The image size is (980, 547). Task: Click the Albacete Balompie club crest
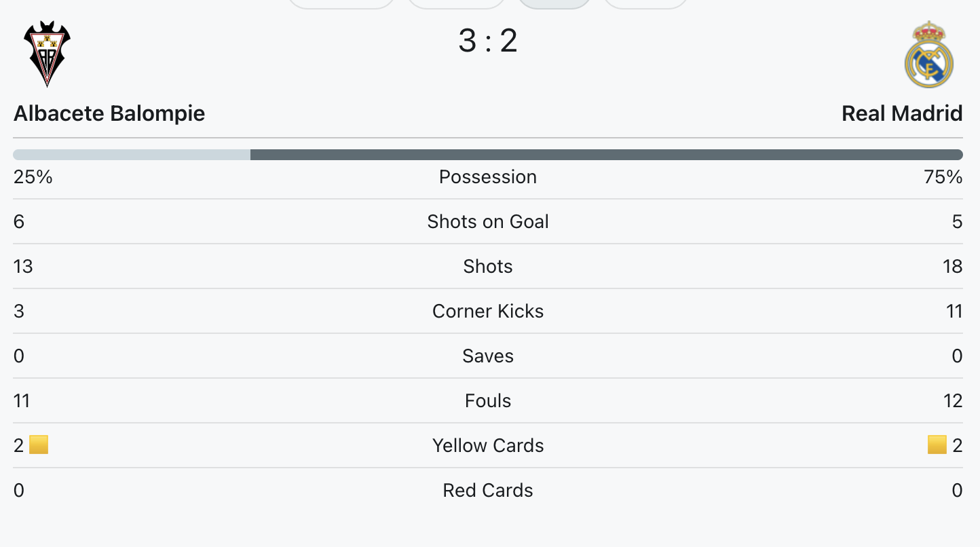pos(47,54)
